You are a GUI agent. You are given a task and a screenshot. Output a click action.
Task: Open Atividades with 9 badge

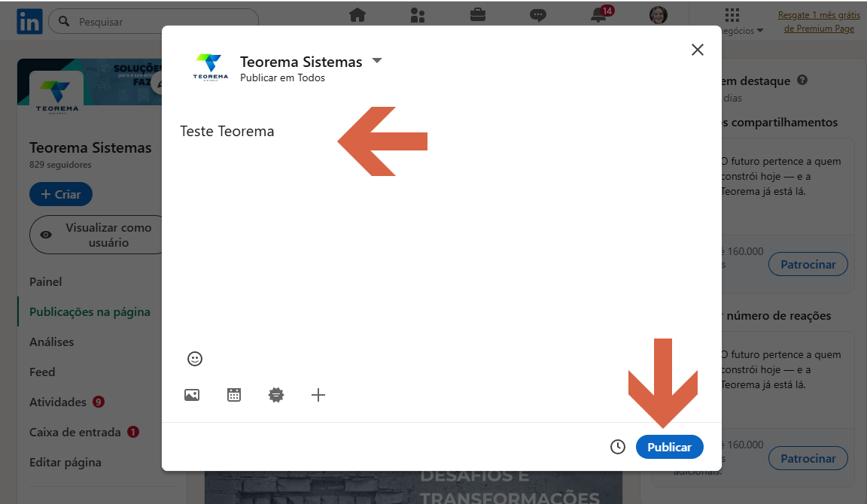coord(66,402)
